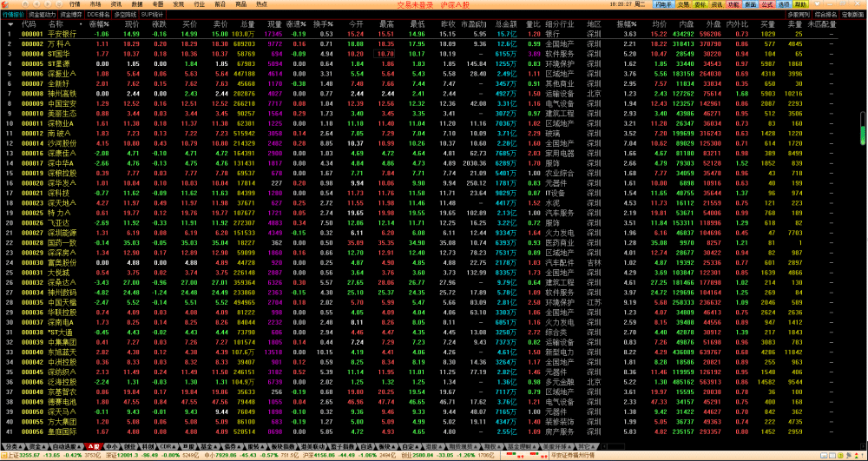Expand the 债券 bottom tab dropdown
Image resolution: width=868 pixels, height=461 pixels.
click(239, 446)
